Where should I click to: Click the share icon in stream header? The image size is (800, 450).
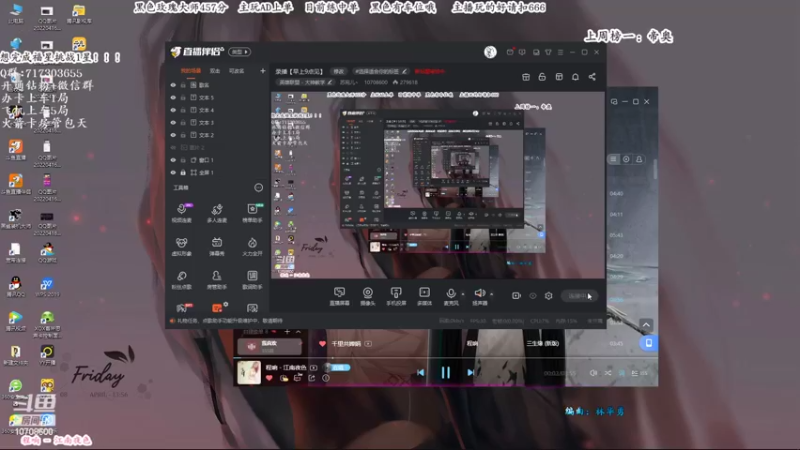click(x=592, y=77)
